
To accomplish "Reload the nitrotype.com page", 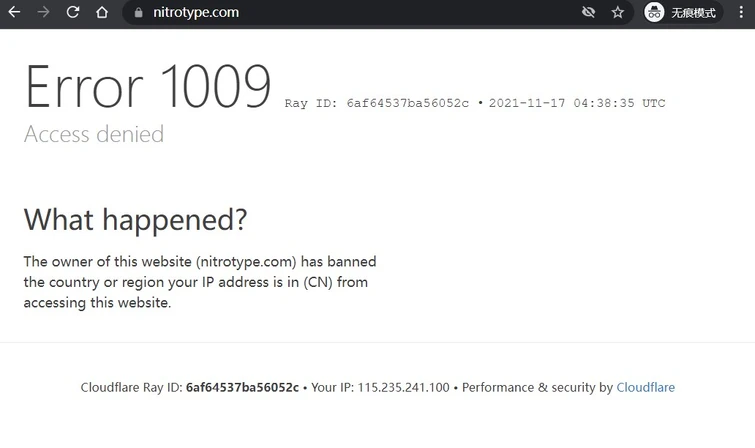I will [73, 13].
